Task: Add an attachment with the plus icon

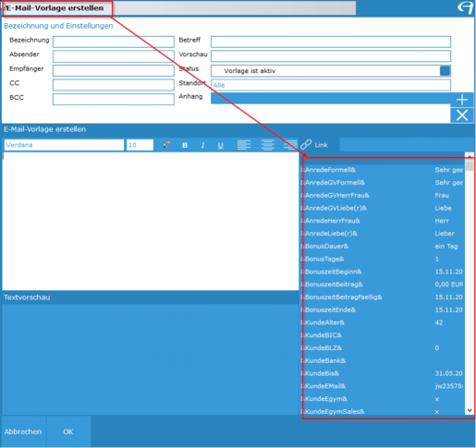Action: coord(462,100)
